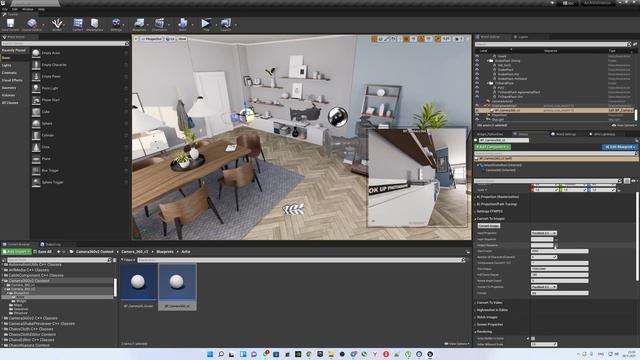Open the Perspective viewport dropdown

pos(151,39)
